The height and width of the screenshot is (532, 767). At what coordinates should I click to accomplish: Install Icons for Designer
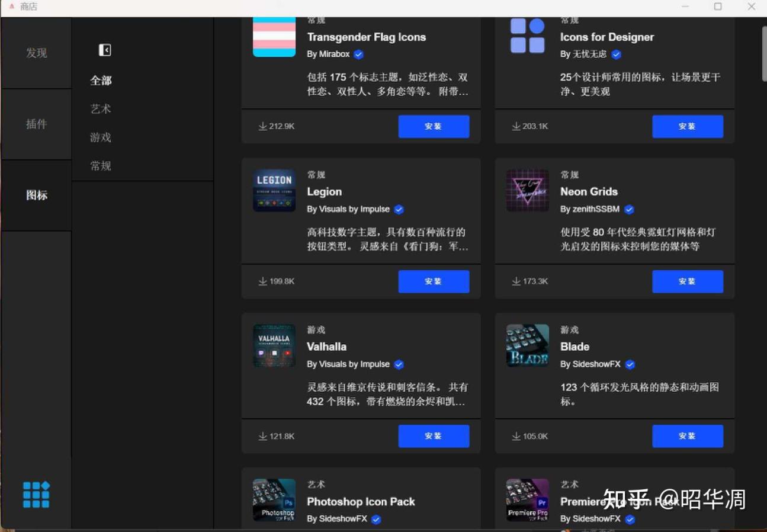click(688, 126)
